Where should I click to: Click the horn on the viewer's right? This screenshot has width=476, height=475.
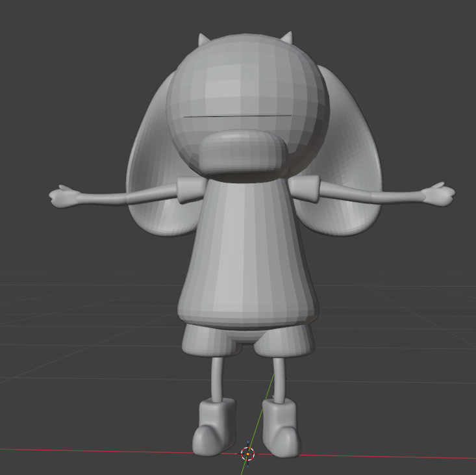pyautogui.click(x=287, y=37)
